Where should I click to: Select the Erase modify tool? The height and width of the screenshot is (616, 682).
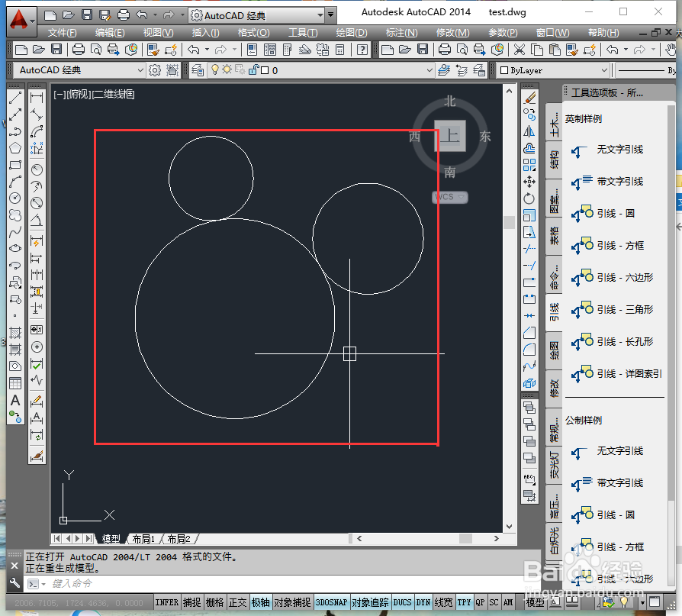point(529,98)
